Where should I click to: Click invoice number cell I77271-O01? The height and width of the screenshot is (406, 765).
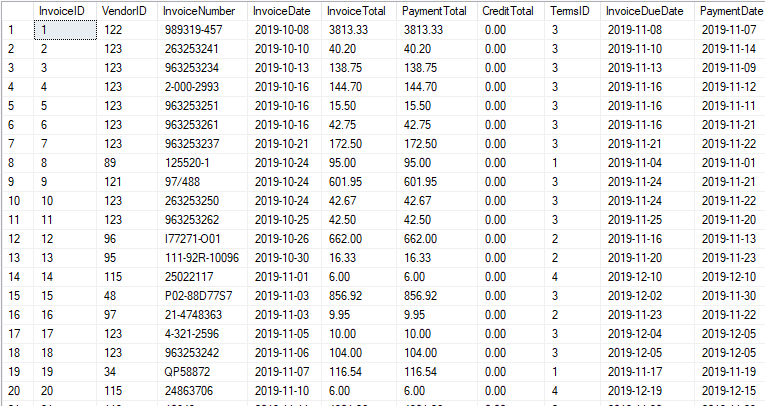click(x=202, y=239)
